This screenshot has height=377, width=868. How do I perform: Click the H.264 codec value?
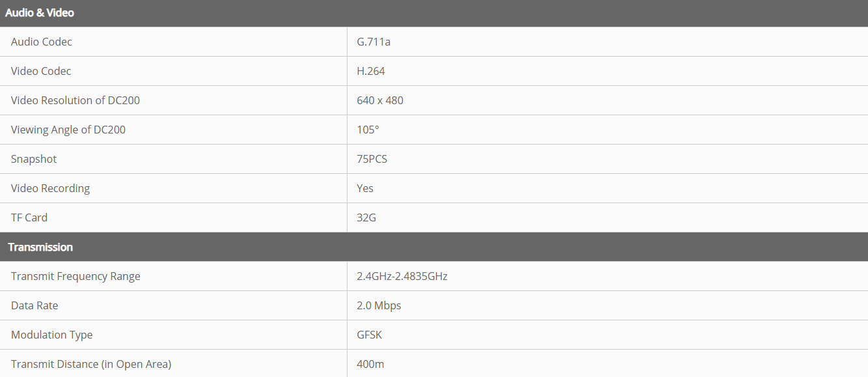pos(371,72)
